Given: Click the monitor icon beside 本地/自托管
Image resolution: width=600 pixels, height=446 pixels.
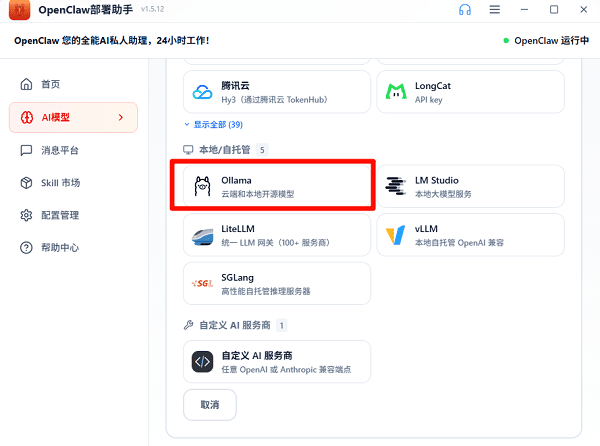Looking at the screenshot, I should (188, 150).
